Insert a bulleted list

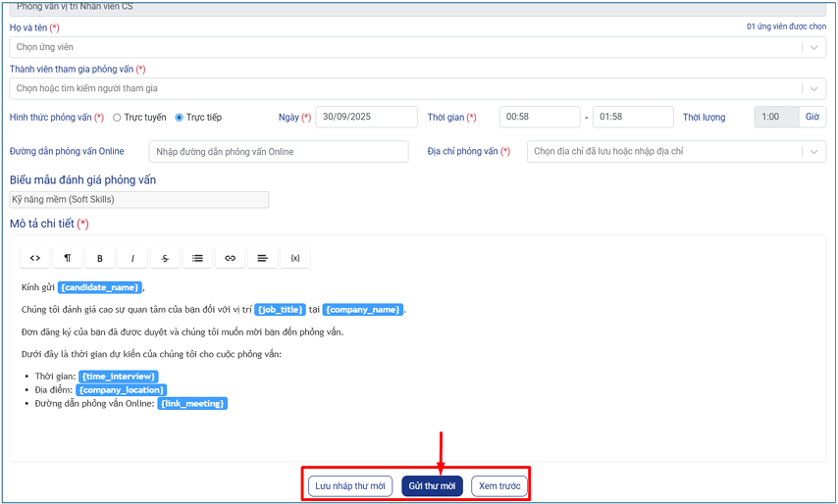coord(197,258)
